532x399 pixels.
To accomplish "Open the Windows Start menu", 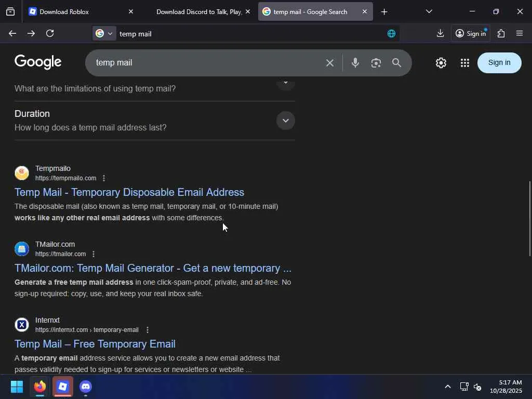I will [x=17, y=387].
